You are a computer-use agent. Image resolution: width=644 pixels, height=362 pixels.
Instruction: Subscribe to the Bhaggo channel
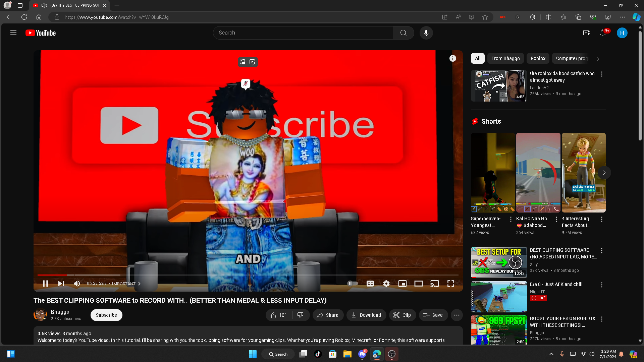point(106,315)
